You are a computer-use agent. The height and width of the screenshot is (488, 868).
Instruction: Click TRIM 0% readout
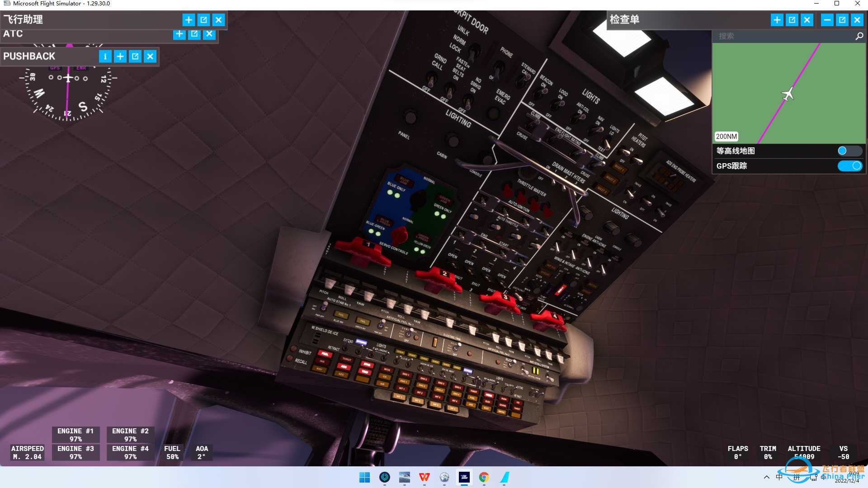768,452
